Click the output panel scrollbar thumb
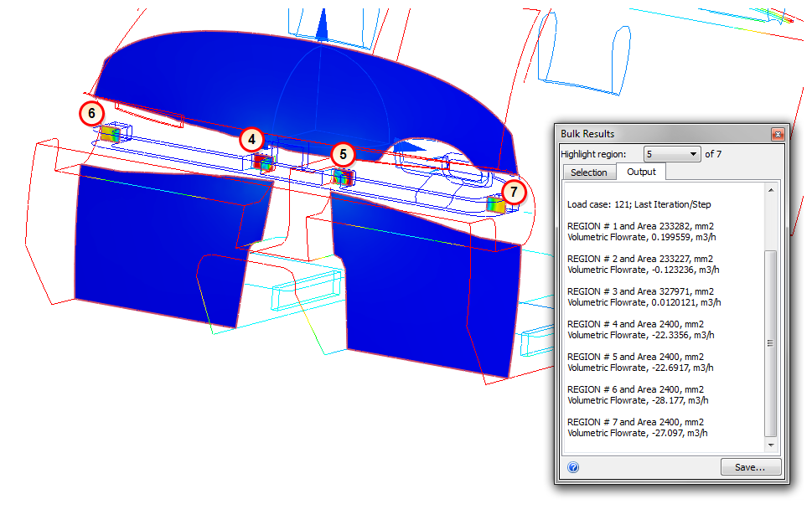Image resolution: width=812 pixels, height=530 pixels. click(x=771, y=343)
